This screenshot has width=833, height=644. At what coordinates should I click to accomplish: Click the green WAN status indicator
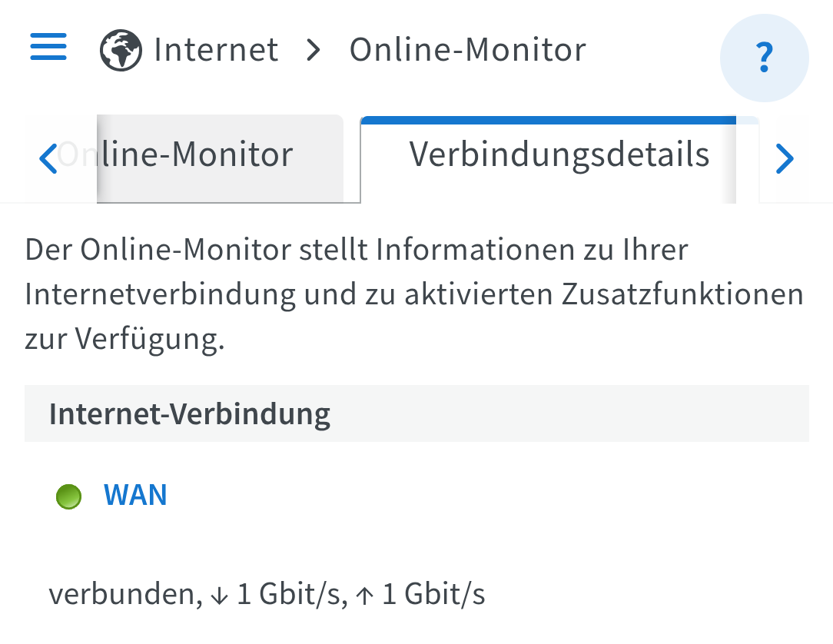click(x=68, y=496)
